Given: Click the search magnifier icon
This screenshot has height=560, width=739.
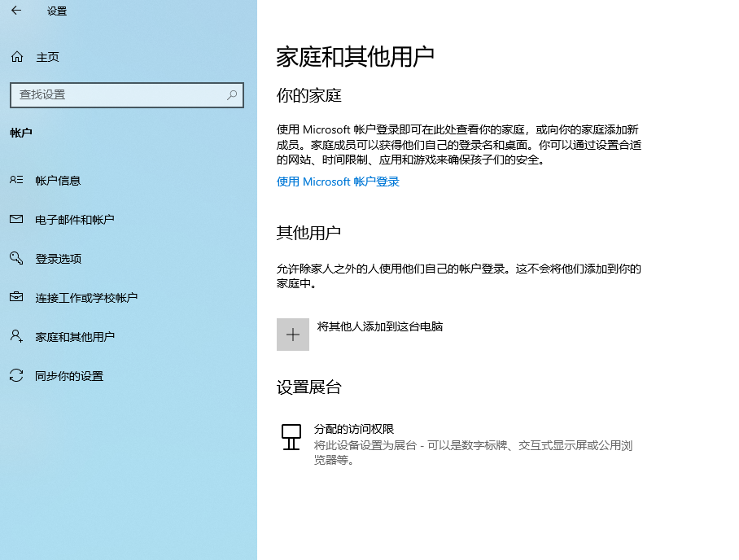Looking at the screenshot, I should pos(232,94).
